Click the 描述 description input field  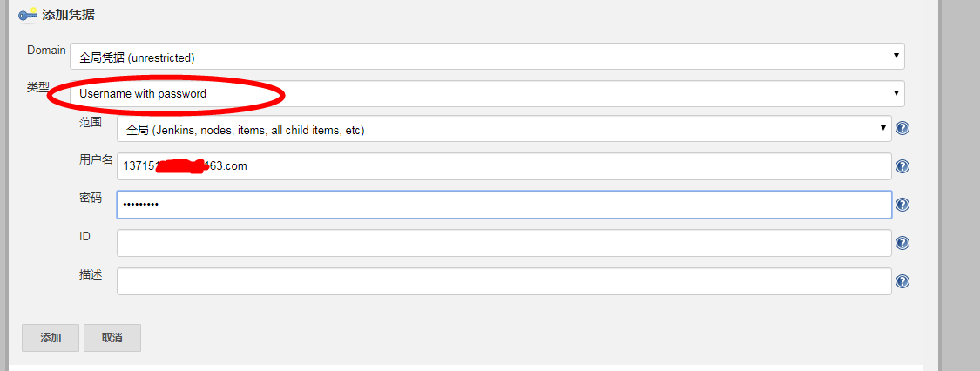504,281
